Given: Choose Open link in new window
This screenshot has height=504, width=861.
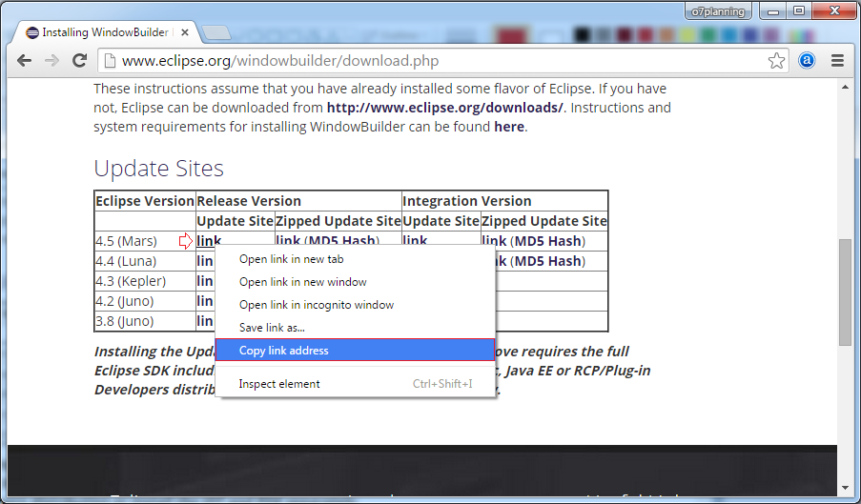Looking at the screenshot, I should (356, 282).
